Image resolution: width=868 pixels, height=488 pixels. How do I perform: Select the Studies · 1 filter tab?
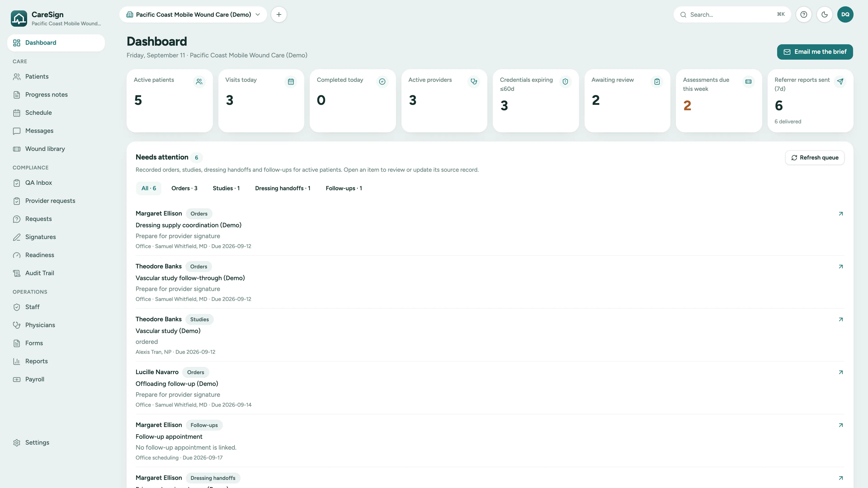226,188
